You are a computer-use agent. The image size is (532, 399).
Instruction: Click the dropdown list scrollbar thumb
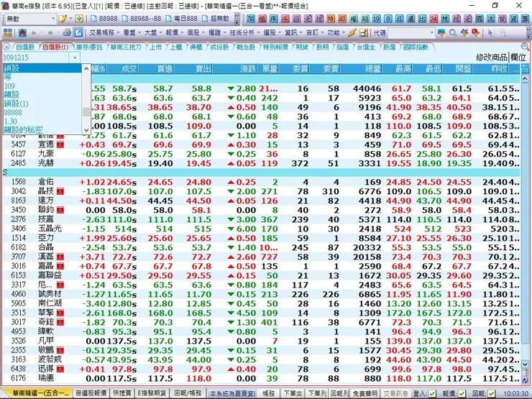86,111
